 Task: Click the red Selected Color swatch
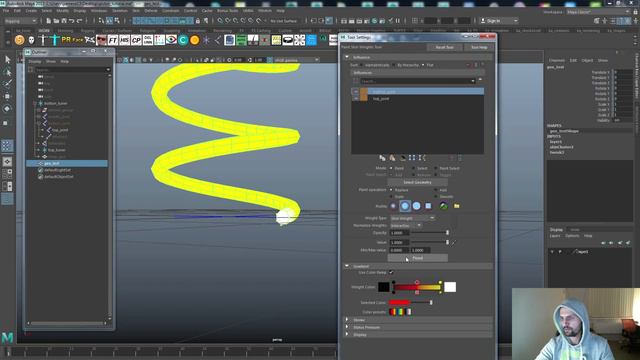click(399, 302)
